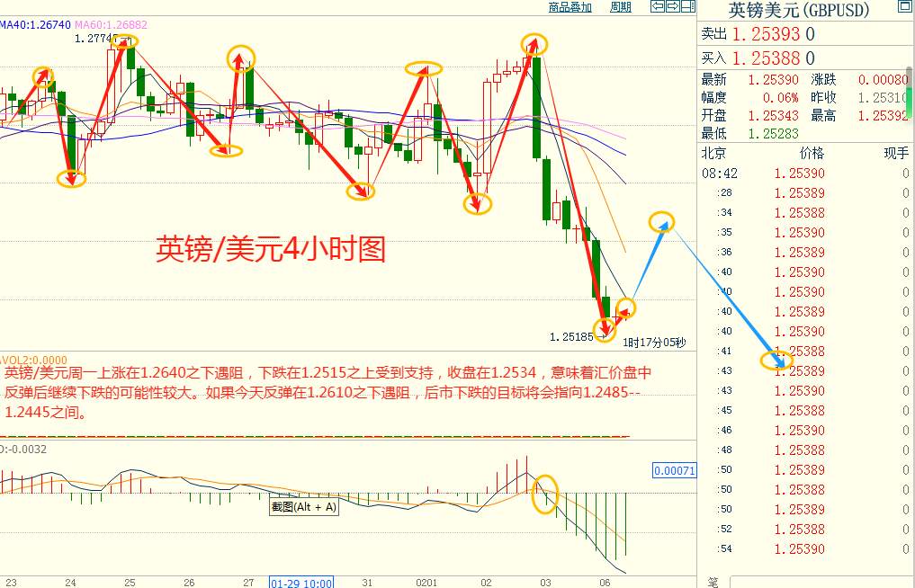Select the tick row at :46
Screen dimensions: 915x588
[805, 431]
